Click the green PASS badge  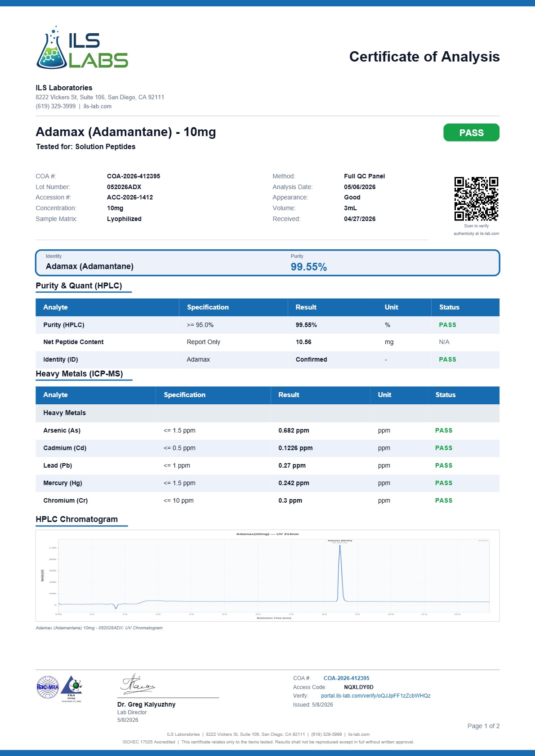471,133
